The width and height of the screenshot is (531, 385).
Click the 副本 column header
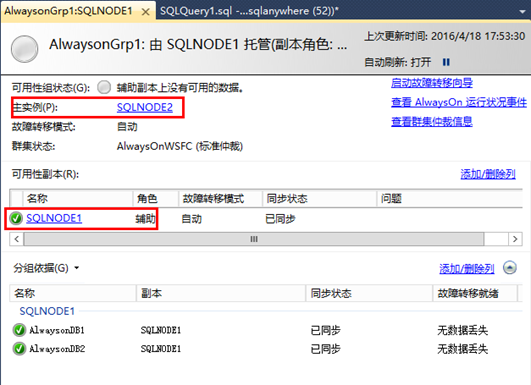[x=221, y=293]
